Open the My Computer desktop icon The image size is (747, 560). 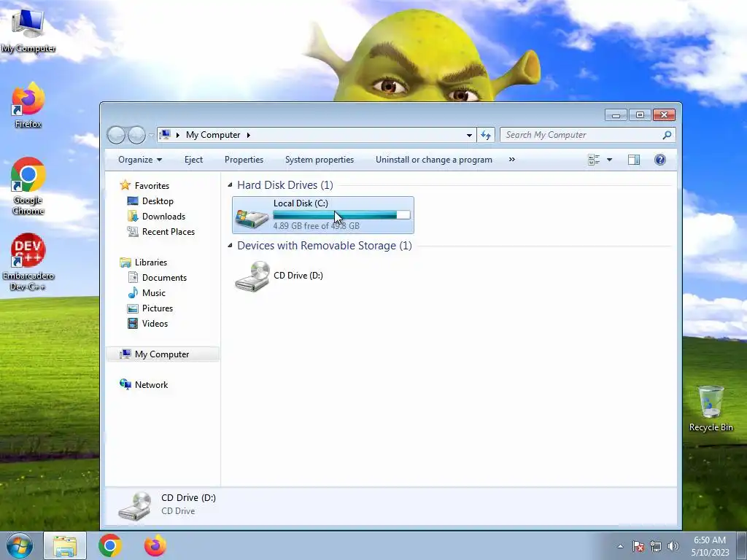tap(28, 30)
